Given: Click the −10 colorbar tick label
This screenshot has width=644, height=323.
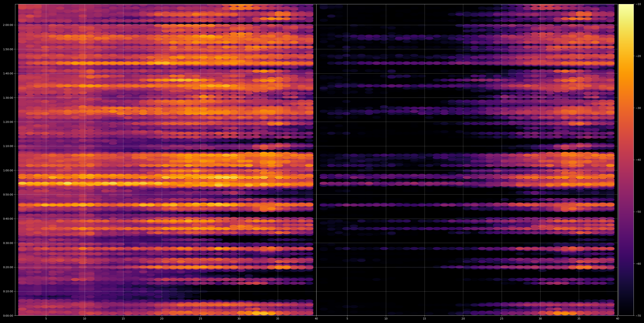Looking at the screenshot, I should click(638, 4).
